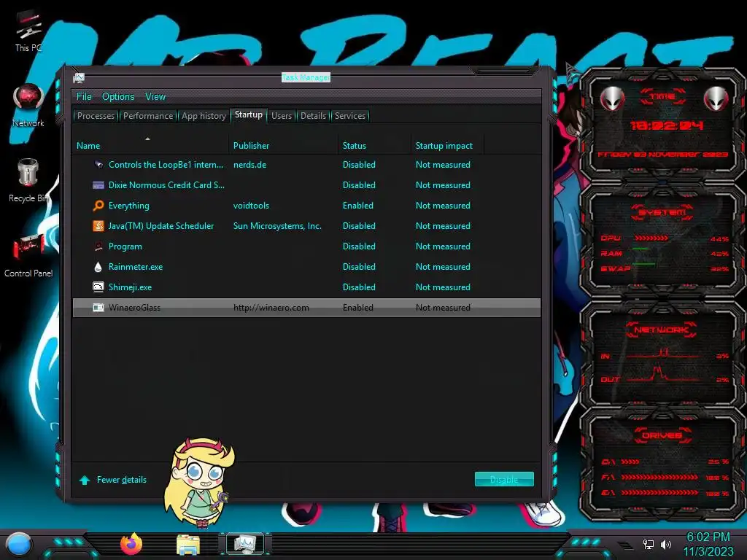Select the Shimeji.exe row name
This screenshot has height=560, width=747.
tap(130, 287)
